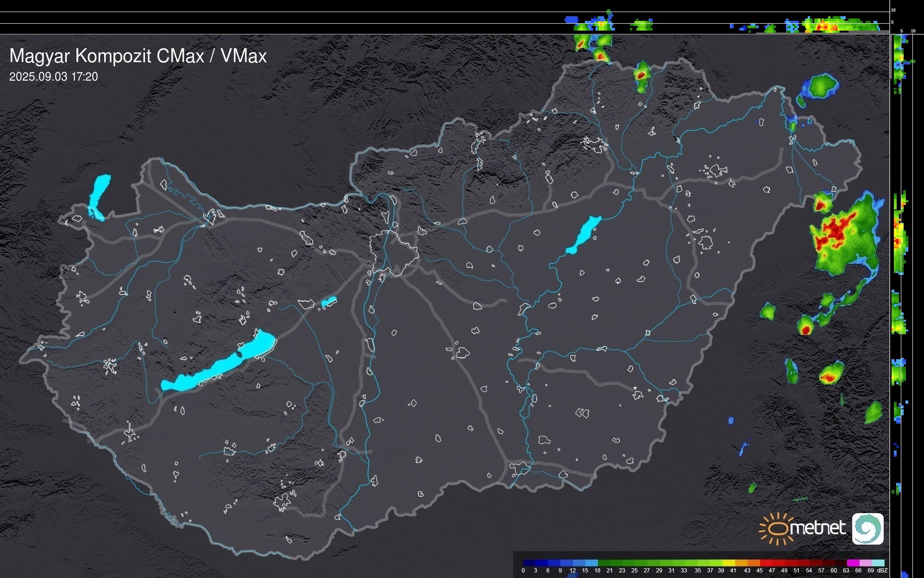
Task: Click Lake Tisza in the northeast
Action: click(x=584, y=235)
